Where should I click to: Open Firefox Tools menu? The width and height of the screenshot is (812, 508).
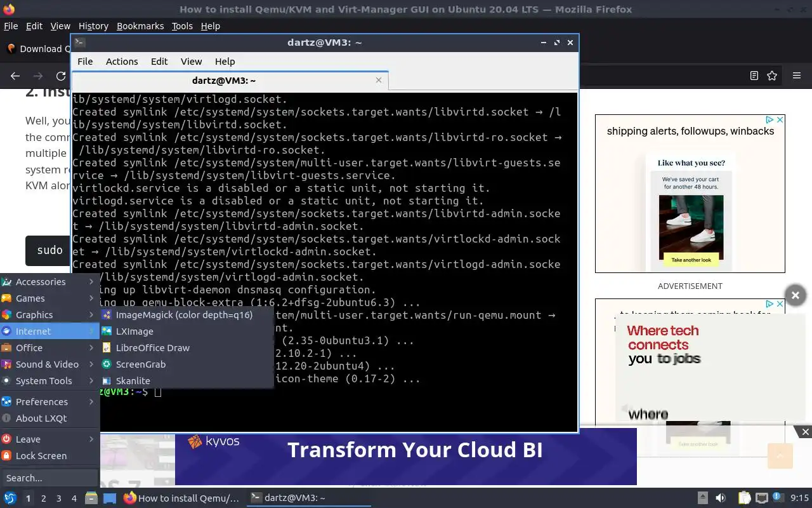pos(182,26)
